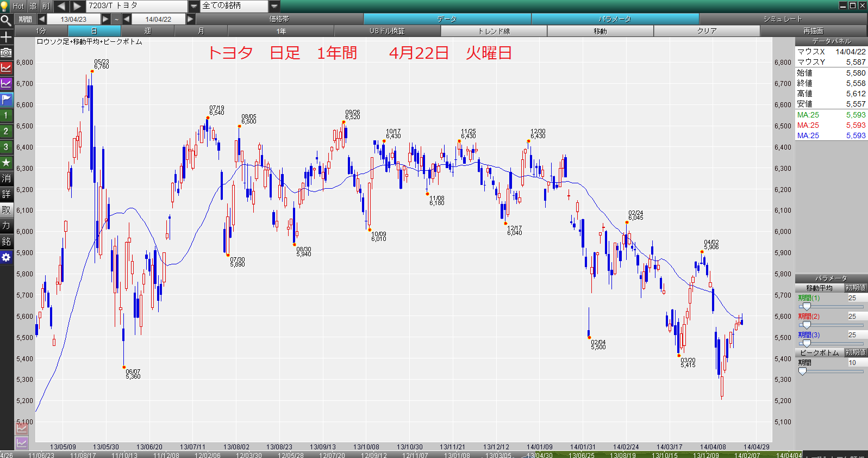The height and width of the screenshot is (458, 868).
Task: Reset ピークボトム with 初期値 button
Action: click(855, 352)
